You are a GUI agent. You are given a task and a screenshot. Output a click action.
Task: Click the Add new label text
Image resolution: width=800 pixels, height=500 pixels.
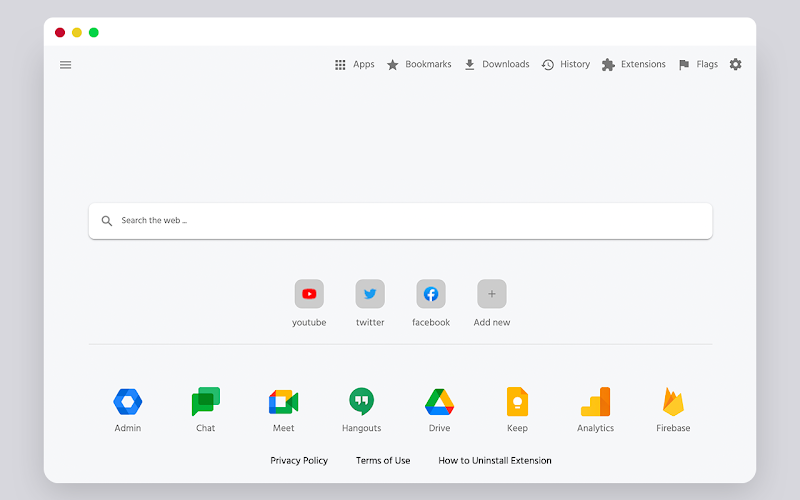point(492,322)
